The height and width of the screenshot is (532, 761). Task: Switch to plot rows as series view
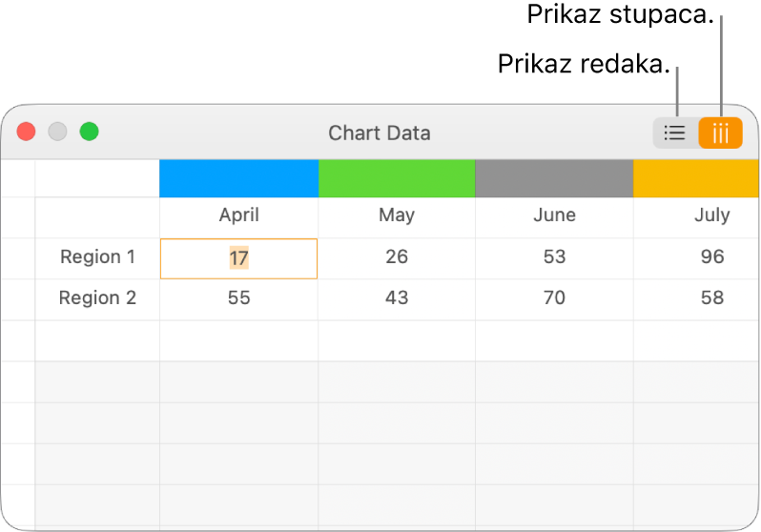tap(675, 133)
